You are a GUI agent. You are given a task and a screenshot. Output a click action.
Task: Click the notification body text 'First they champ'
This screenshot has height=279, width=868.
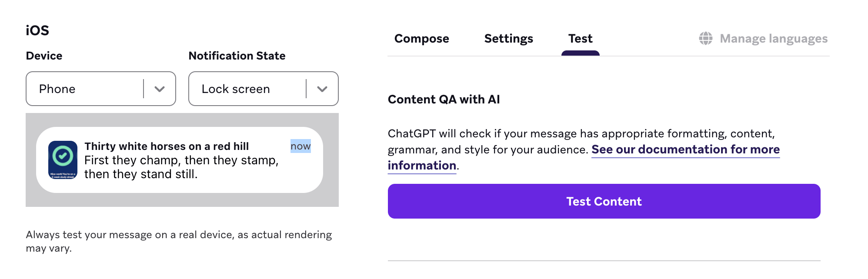point(181,160)
